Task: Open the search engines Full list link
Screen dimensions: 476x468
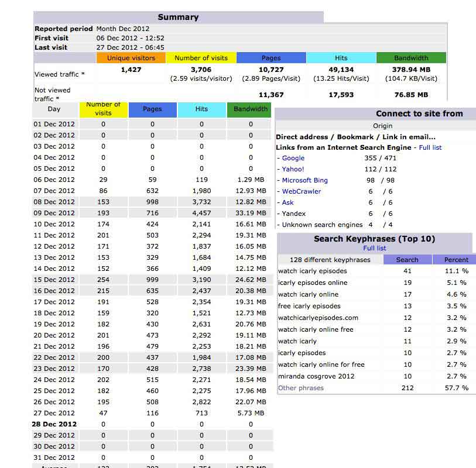Action: [x=430, y=147]
